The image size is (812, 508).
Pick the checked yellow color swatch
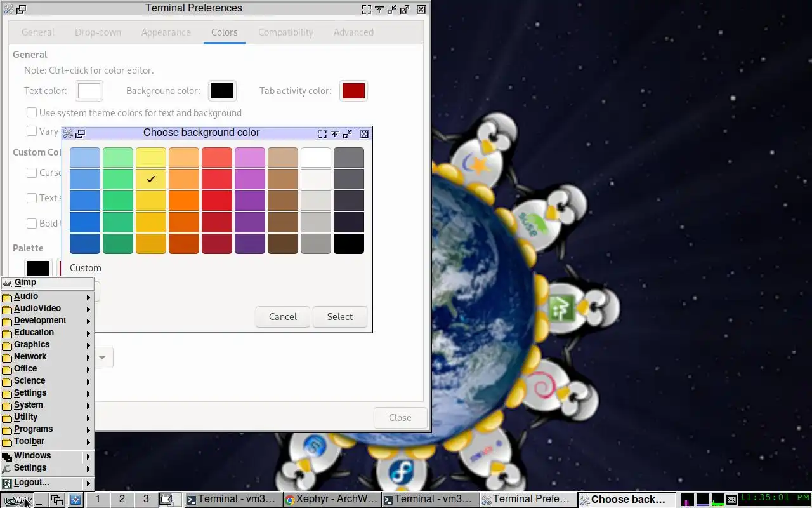pos(151,179)
